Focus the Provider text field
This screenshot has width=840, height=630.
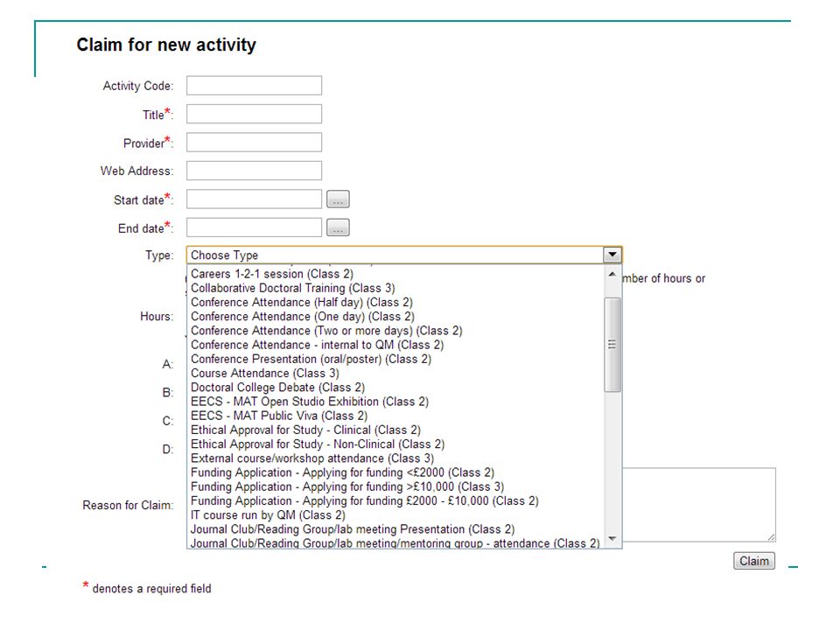pos(254,143)
